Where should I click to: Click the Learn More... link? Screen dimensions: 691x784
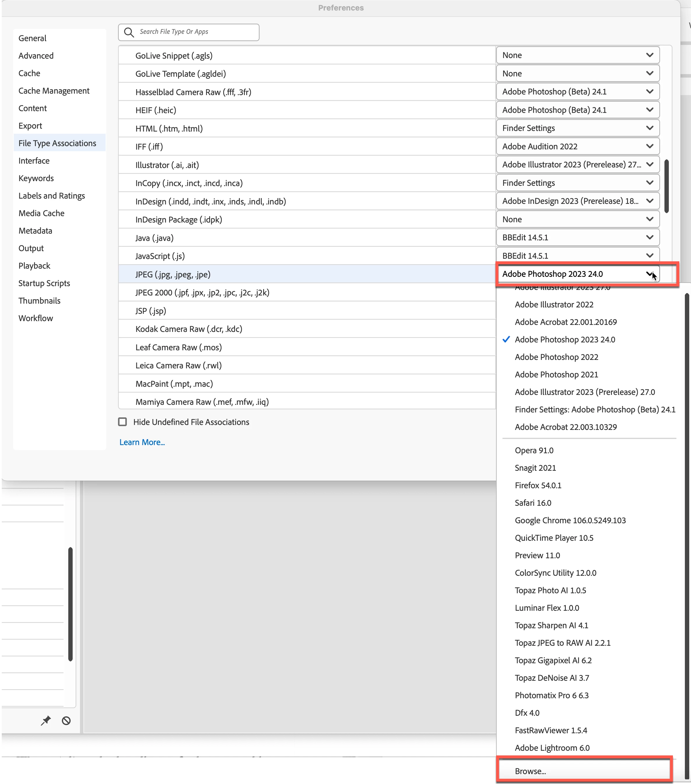(142, 442)
